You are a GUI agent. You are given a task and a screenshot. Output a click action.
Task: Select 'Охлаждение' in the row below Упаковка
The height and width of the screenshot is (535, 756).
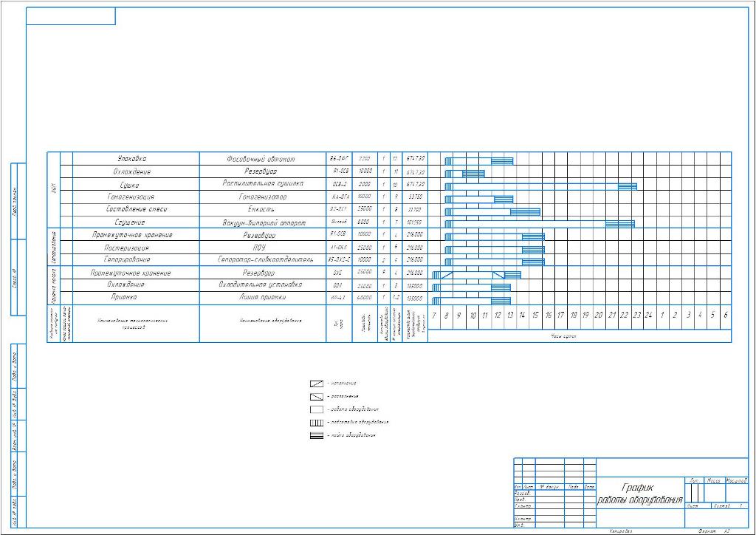pos(136,171)
